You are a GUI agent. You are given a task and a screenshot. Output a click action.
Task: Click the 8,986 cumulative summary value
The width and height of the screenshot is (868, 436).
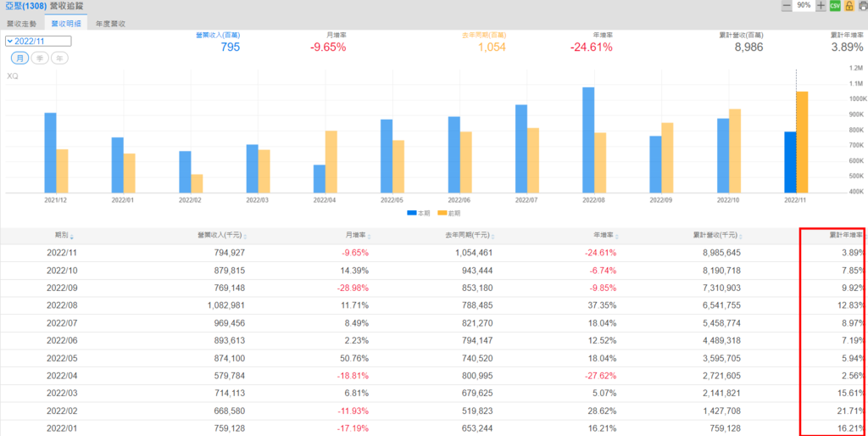coord(748,48)
